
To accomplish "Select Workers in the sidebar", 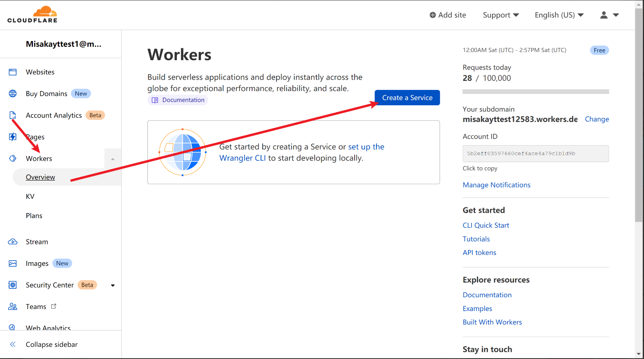I will coord(39,159).
